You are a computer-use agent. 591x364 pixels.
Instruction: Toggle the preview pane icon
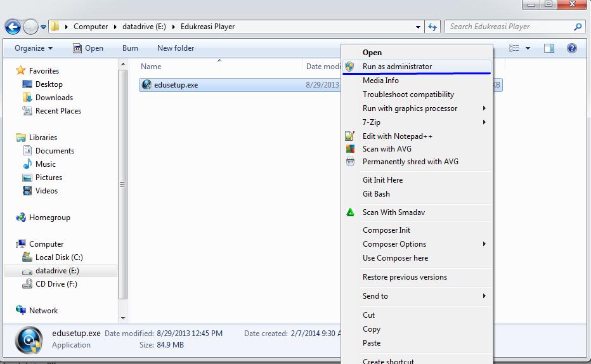click(549, 48)
